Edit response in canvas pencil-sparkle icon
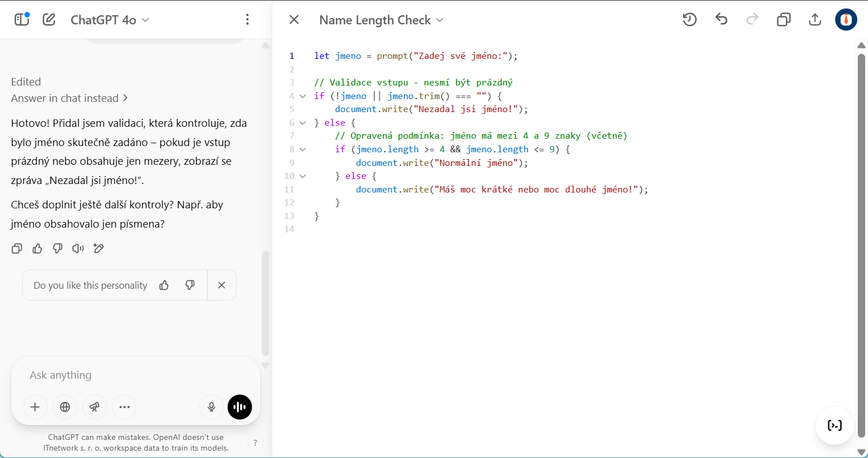This screenshot has width=868, height=458. (99, 248)
